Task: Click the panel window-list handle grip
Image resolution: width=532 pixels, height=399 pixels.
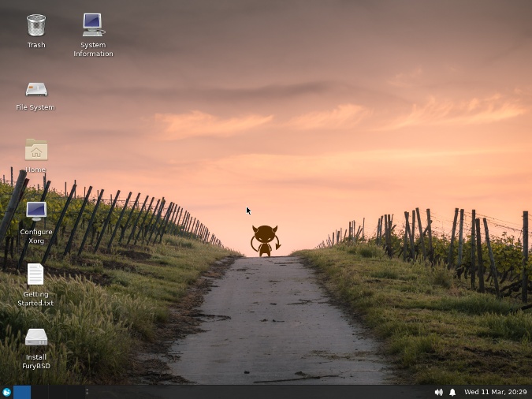Action: point(87,392)
